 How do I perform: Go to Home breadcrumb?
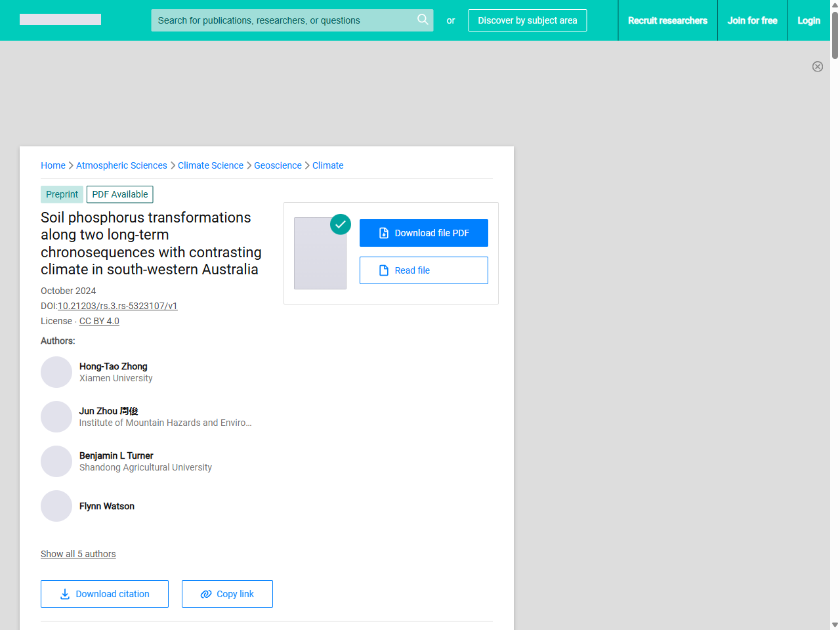click(53, 165)
